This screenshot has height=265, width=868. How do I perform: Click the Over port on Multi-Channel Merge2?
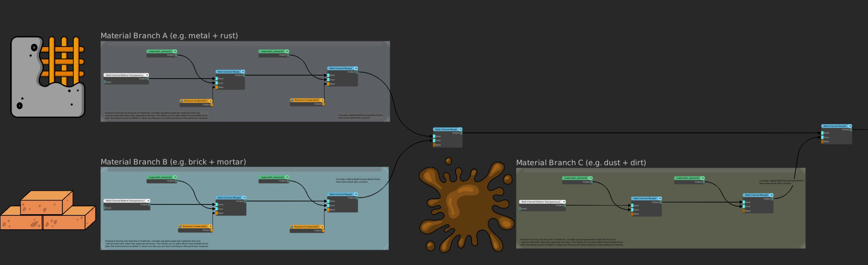click(x=329, y=206)
